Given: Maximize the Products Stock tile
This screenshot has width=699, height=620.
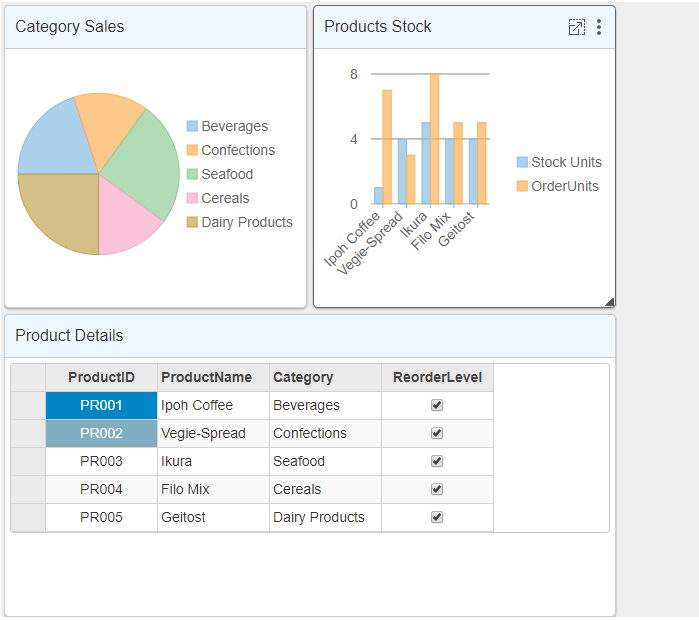Looking at the screenshot, I should click(576, 27).
